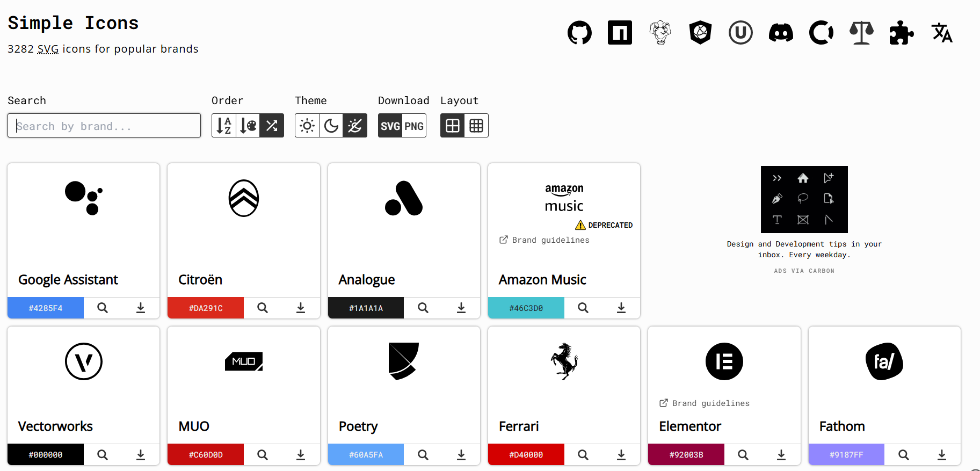Open the UNPKG icon in header
This screenshot has height=471, width=980.
coord(741,33)
